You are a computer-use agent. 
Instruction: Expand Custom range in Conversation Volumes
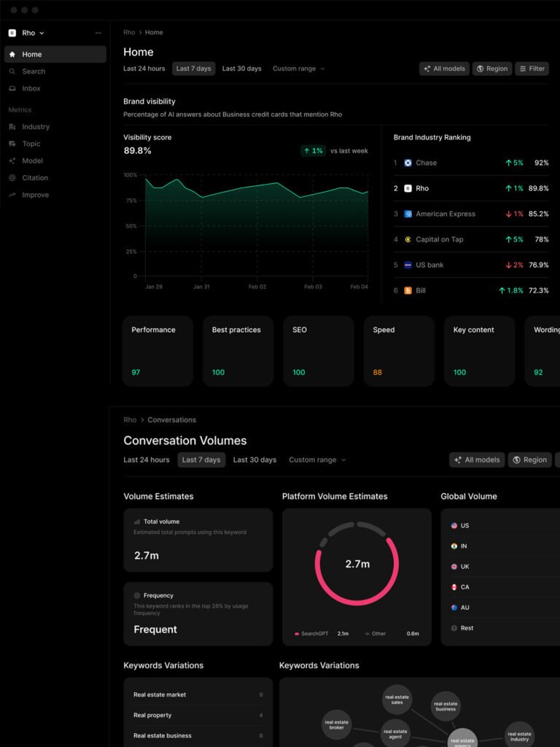pyautogui.click(x=317, y=460)
